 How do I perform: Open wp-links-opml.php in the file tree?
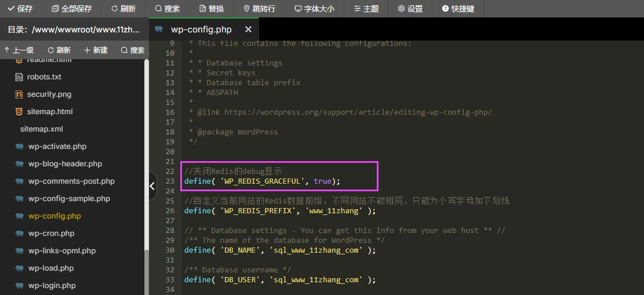tap(62, 250)
